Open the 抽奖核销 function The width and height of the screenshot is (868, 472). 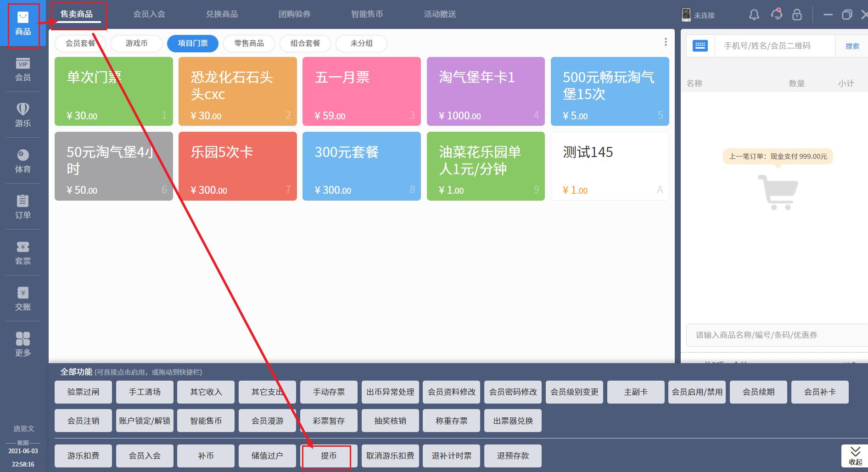click(390, 421)
